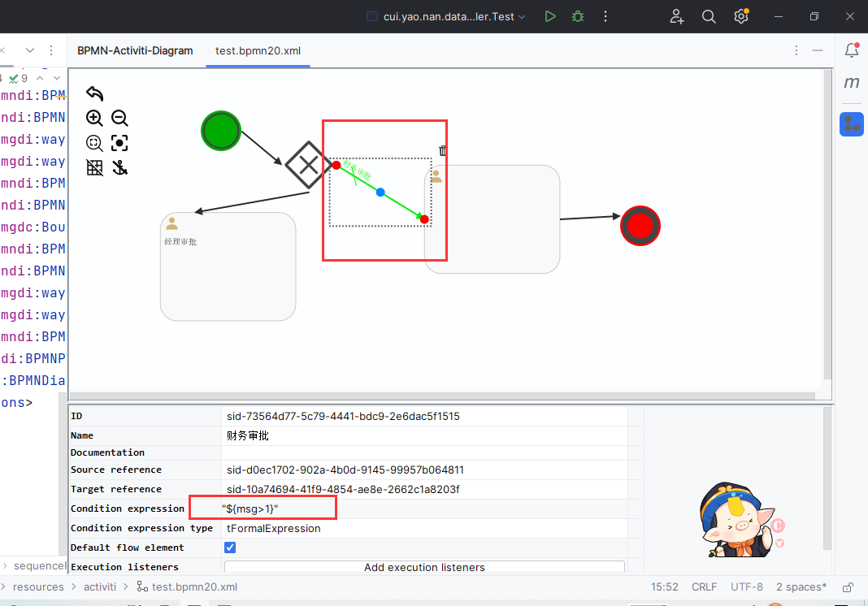Screen dimensions: 868x606
Task: Start debugging with the bug icon
Action: 577,16
